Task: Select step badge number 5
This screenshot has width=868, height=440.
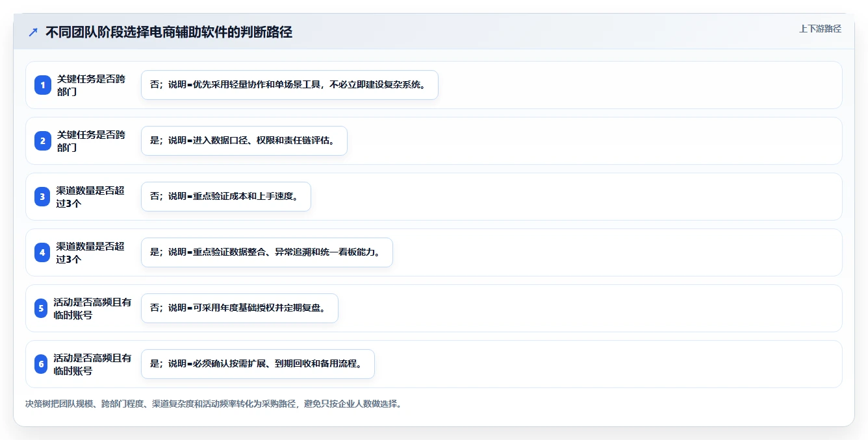Action: (x=41, y=308)
